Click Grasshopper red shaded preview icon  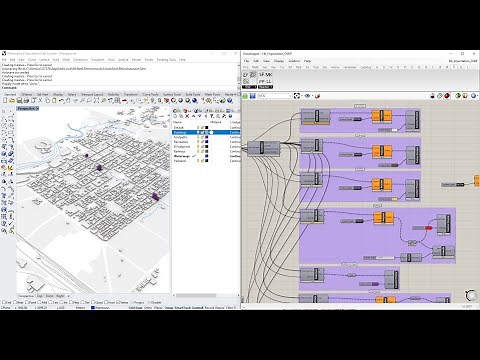tap(447, 96)
